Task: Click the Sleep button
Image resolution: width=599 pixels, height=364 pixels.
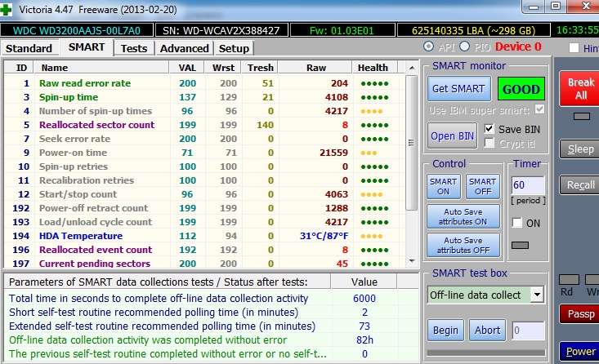Action: point(579,149)
